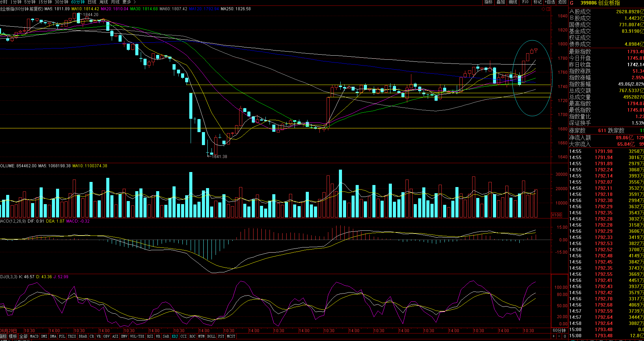The width and height of the screenshot is (644, 341).
Task: Select the CR indicator tab
Action: pyautogui.click(x=92, y=336)
